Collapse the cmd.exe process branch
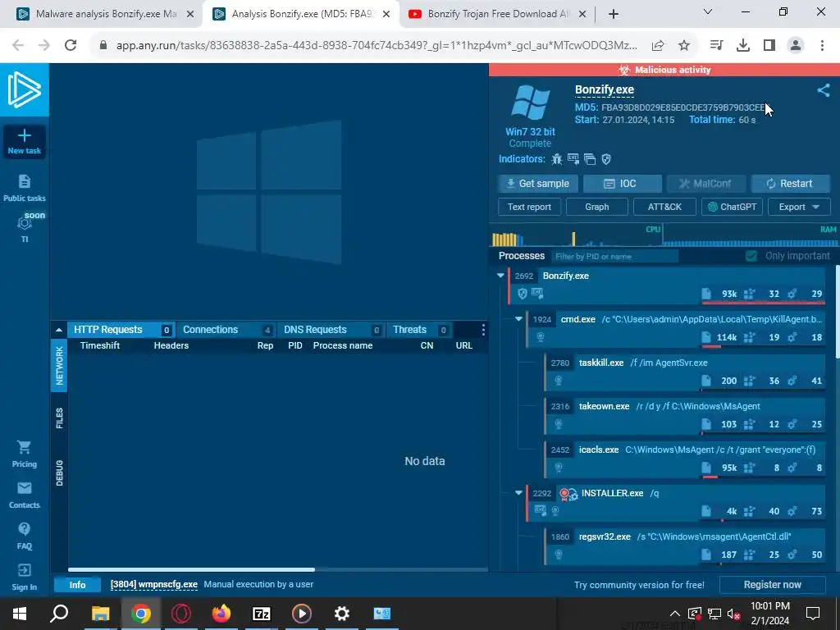This screenshot has width=840, height=630. tap(518, 319)
